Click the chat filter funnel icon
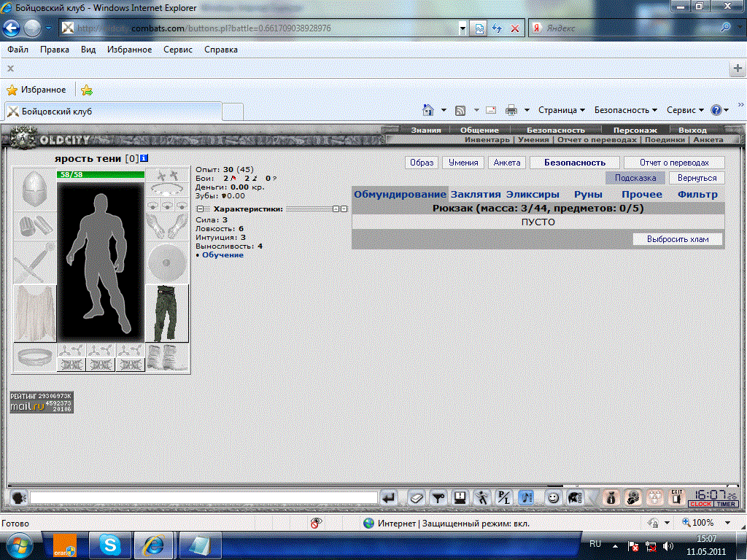Viewport: 747px width, 560px height. (438, 498)
